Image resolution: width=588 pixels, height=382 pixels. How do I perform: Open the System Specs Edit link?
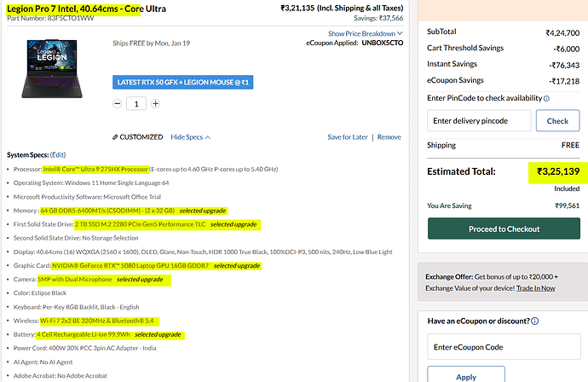57,155
